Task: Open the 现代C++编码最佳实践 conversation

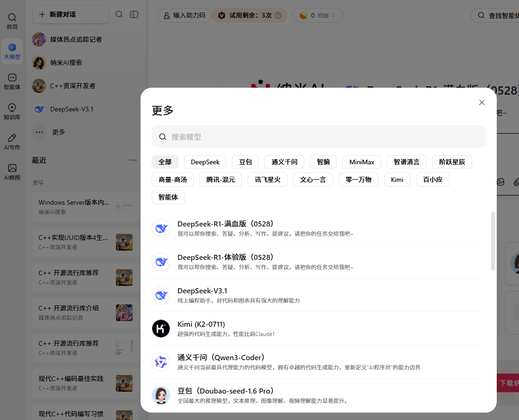Action: tap(85, 383)
